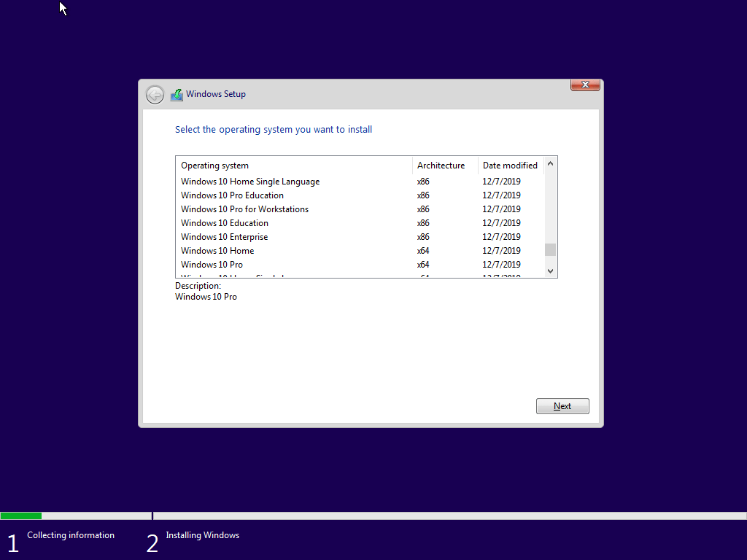The height and width of the screenshot is (560, 747).
Task: Click the Architecture column header
Action: click(x=445, y=166)
